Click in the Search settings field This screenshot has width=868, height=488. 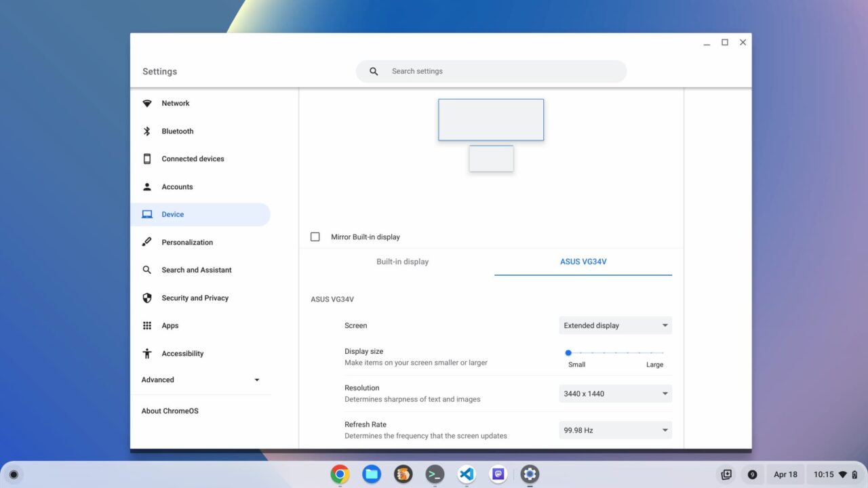click(491, 71)
